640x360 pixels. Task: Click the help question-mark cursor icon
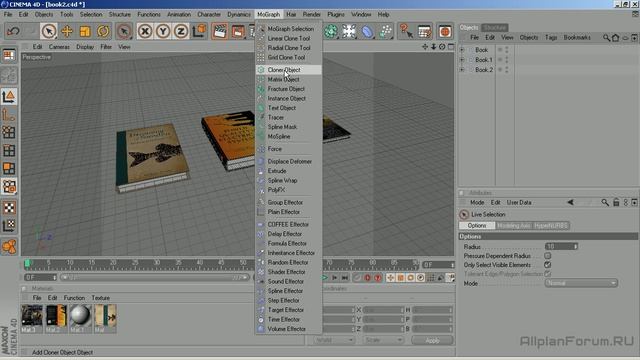(x=406, y=31)
